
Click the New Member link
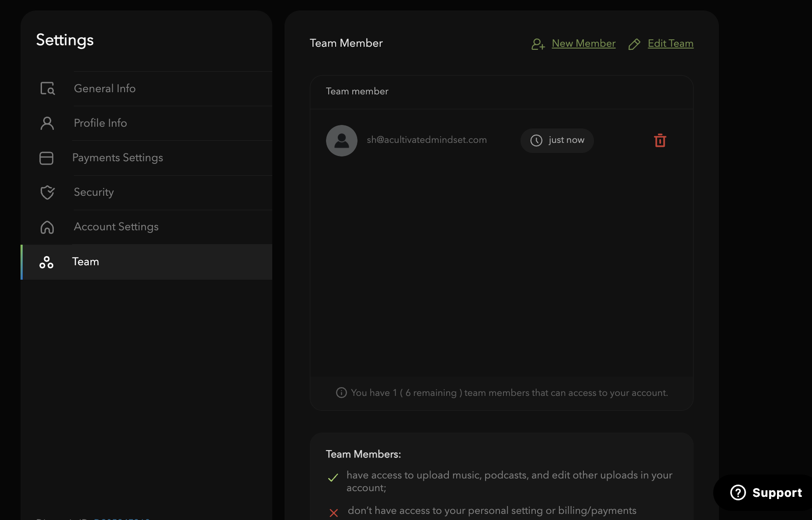[583, 43]
